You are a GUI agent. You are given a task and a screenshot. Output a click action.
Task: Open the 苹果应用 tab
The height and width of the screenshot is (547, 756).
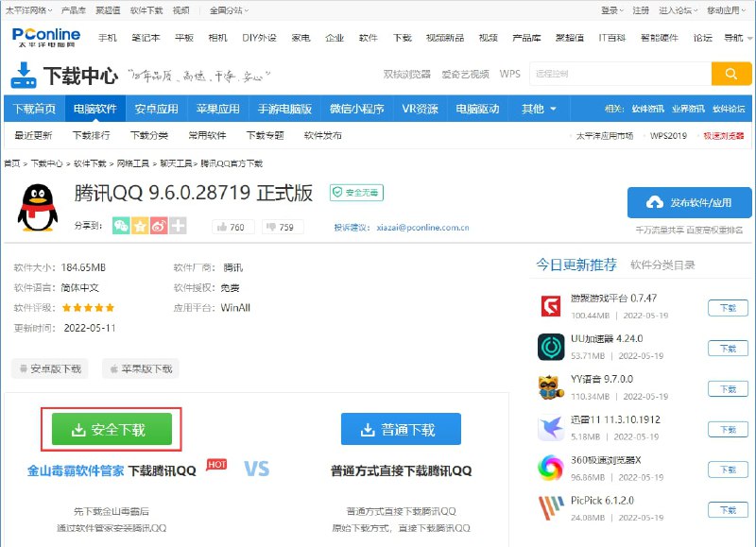pyautogui.click(x=217, y=109)
